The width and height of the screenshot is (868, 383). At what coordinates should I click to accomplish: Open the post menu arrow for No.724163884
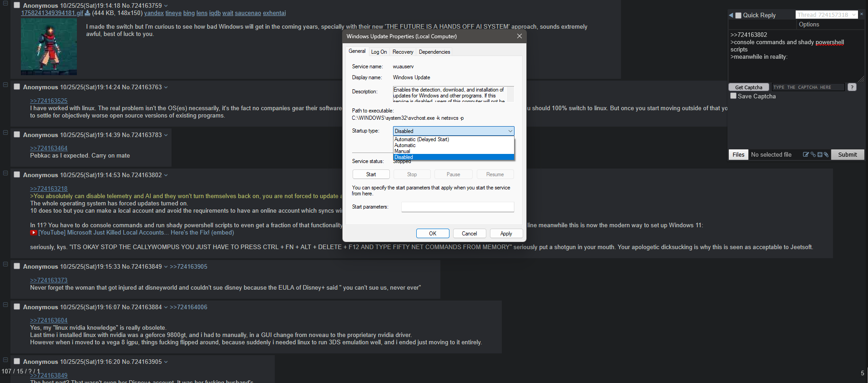tap(166, 307)
